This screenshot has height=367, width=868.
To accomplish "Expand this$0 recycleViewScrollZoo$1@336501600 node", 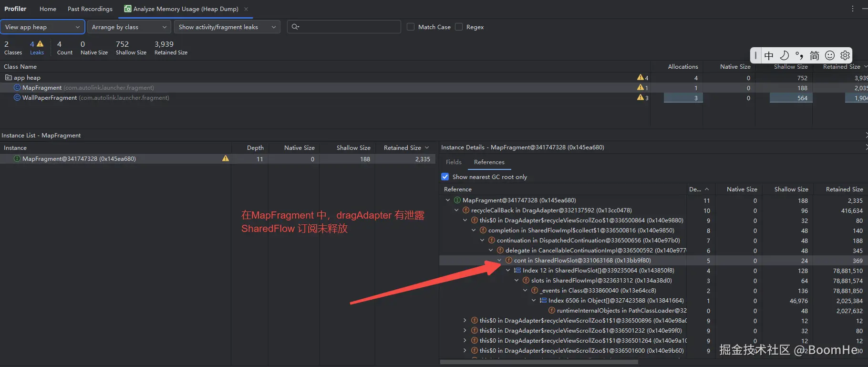I will (465, 351).
